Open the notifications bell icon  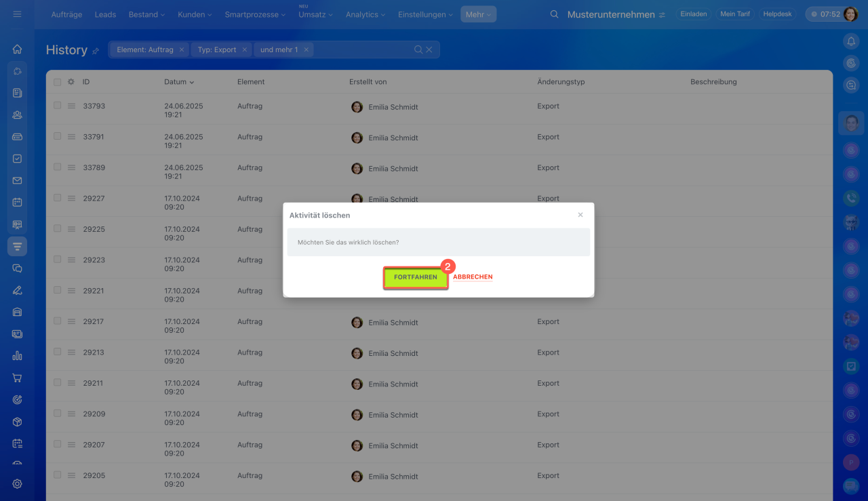851,41
